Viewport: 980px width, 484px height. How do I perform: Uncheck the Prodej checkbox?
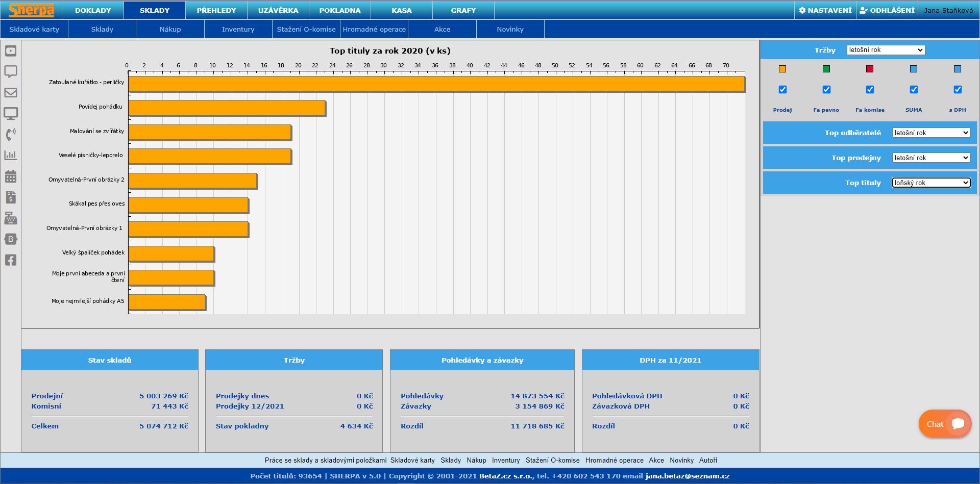pos(782,90)
